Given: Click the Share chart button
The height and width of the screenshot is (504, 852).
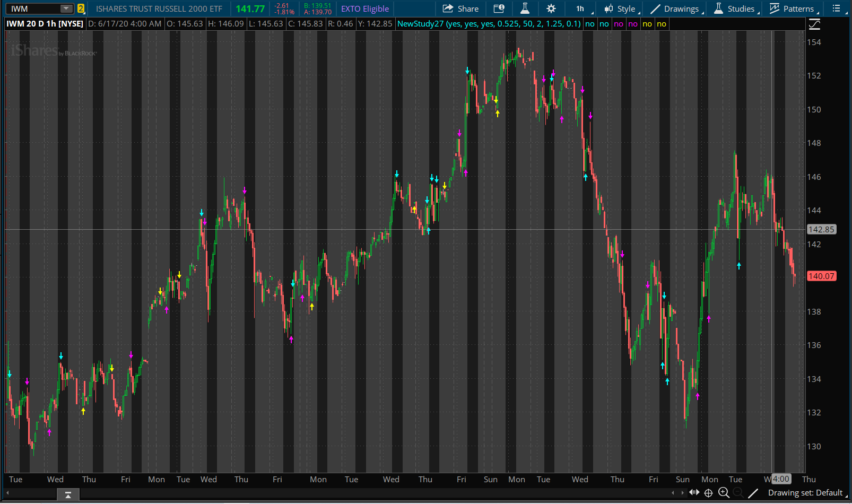Looking at the screenshot, I should [460, 8].
